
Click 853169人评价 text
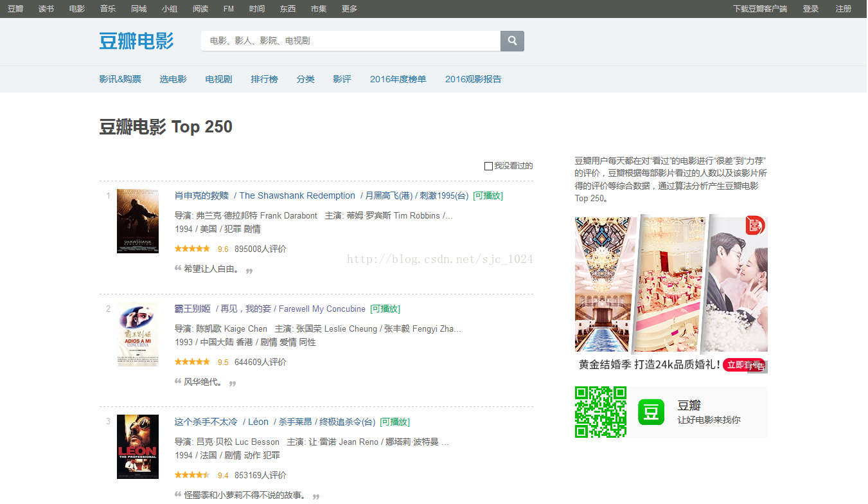pyautogui.click(x=260, y=475)
